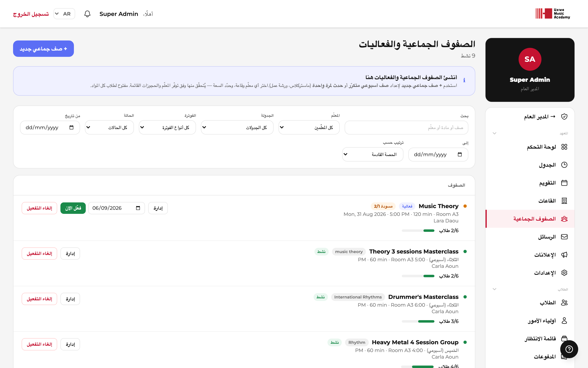Click إدارة for Heavy Metal 4 Session Group
The height and width of the screenshot is (368, 588).
(x=70, y=344)
